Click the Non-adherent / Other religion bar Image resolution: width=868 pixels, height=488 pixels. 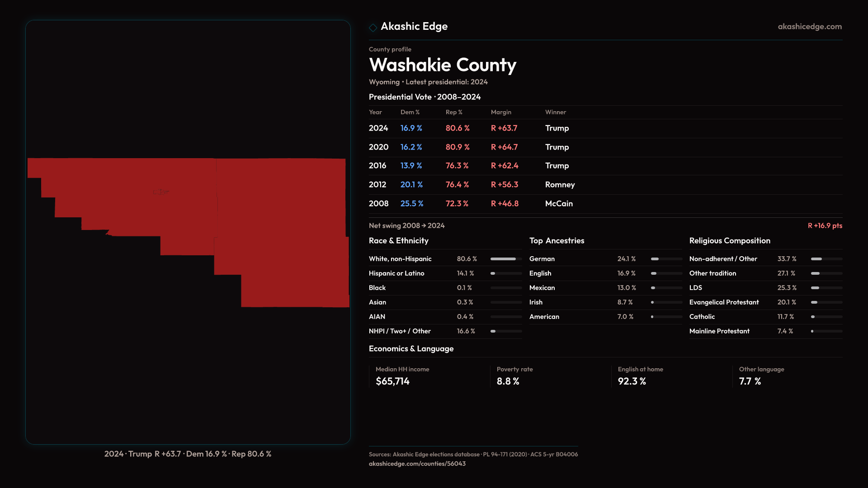point(826,259)
